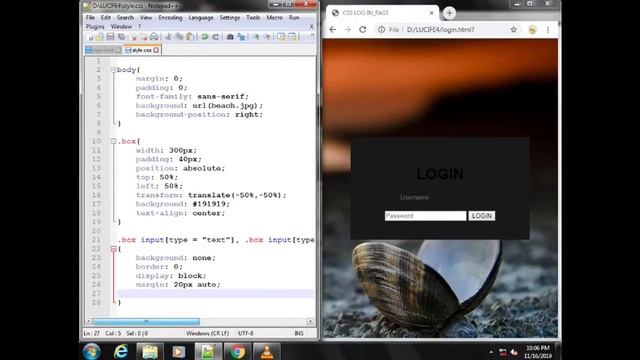Launch Internet Explorer from the taskbar

pos(121,351)
